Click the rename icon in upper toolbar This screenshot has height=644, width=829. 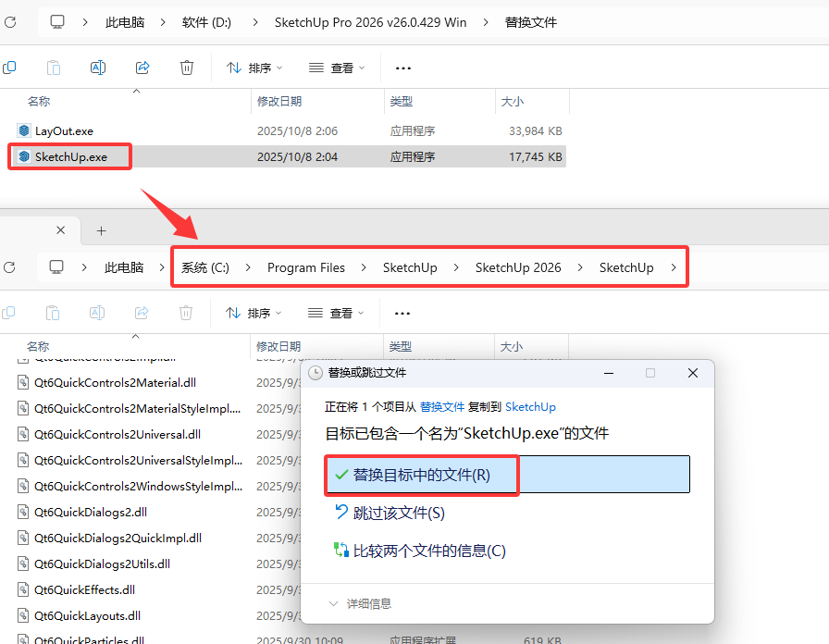98,68
